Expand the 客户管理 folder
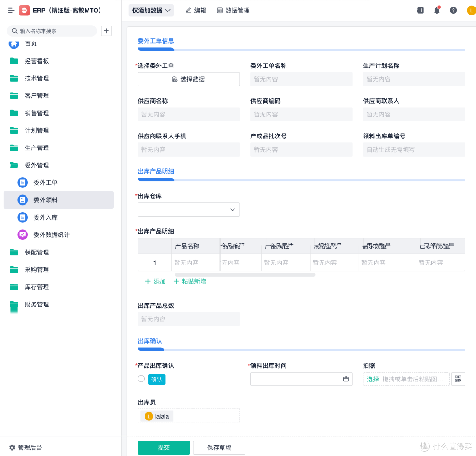Screen dimensions: 476x456 coord(59,96)
